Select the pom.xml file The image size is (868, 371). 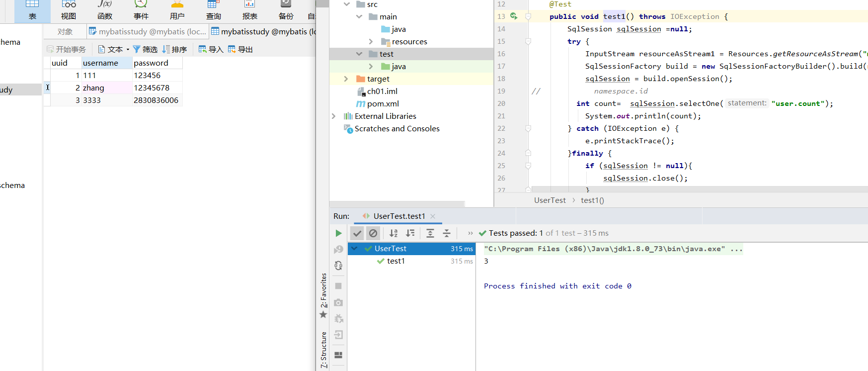[x=378, y=103]
